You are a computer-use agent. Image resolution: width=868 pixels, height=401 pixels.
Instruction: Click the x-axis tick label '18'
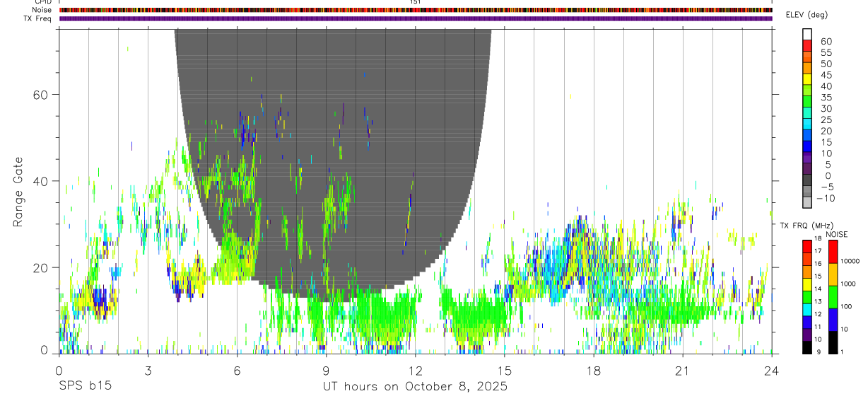[x=594, y=371]
